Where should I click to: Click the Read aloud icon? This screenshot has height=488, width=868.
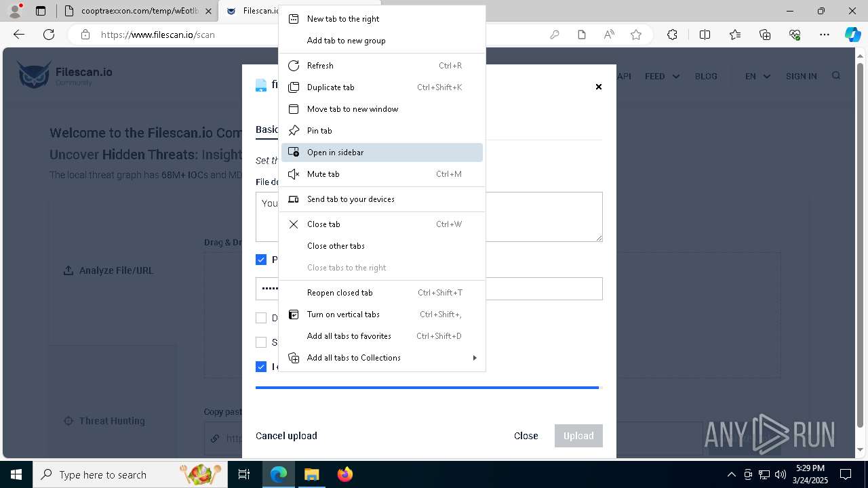tap(609, 35)
